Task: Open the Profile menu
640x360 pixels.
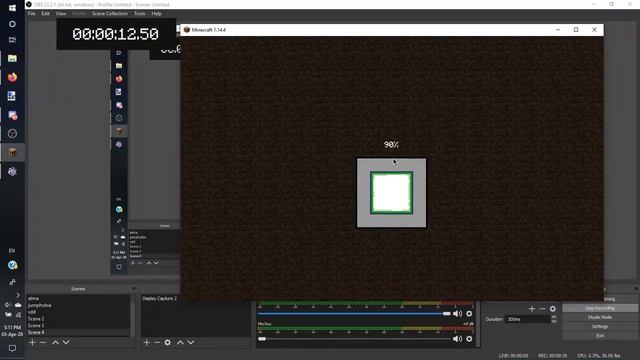Action: (79, 13)
